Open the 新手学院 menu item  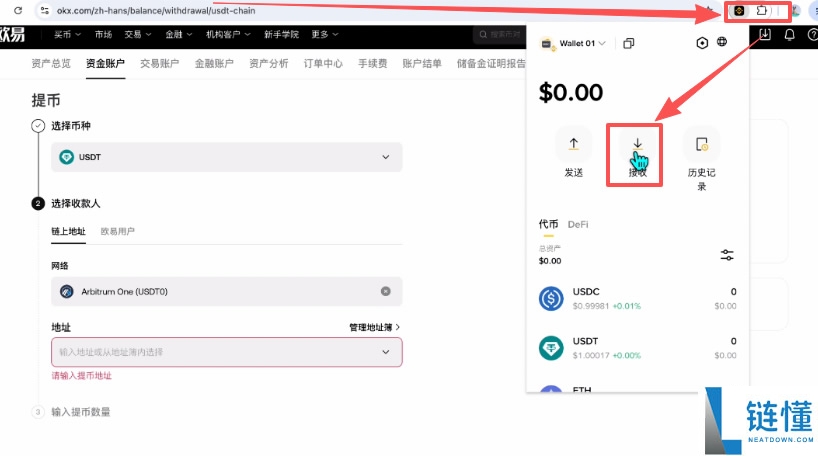(281, 34)
